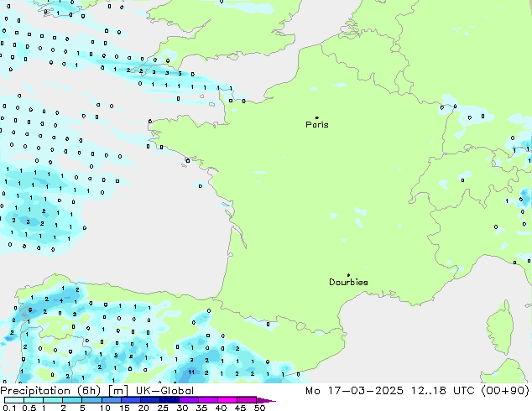Pick the 40–45 magenta legend swatch
This screenshot has height=411, width=532.
click(x=227, y=400)
